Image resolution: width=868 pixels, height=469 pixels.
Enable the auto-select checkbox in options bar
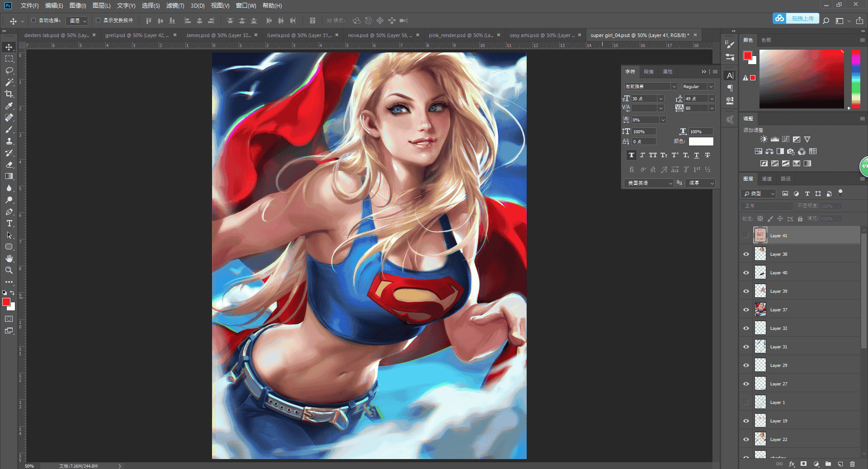coord(33,20)
